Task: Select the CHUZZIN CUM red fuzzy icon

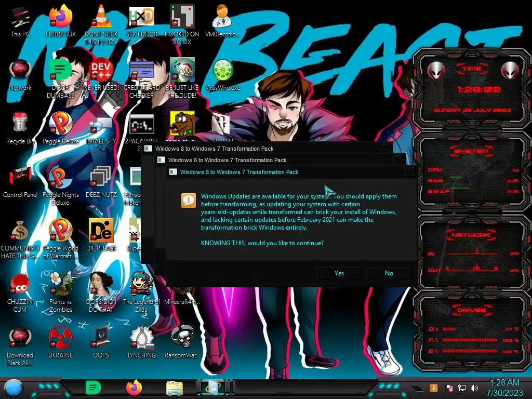Action: (x=20, y=292)
